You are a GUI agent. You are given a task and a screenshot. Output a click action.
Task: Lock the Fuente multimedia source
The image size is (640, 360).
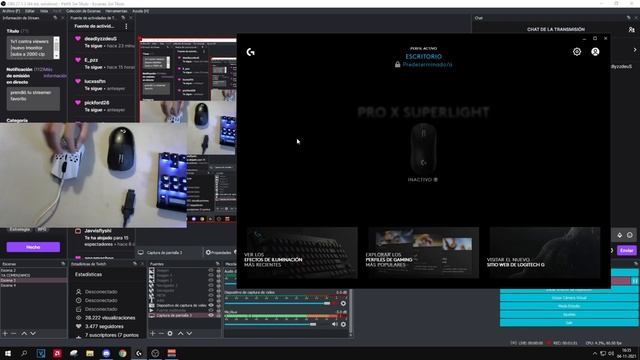pos(218,310)
